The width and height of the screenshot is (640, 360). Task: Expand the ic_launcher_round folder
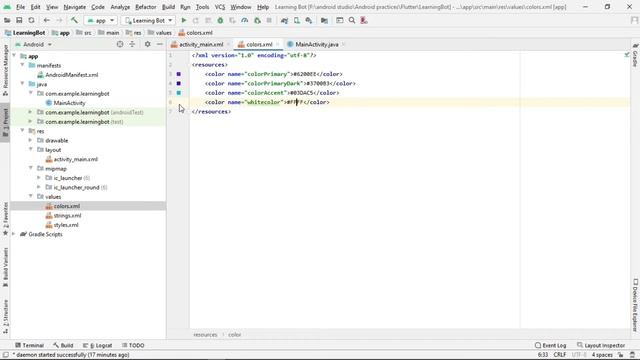coord(39,187)
